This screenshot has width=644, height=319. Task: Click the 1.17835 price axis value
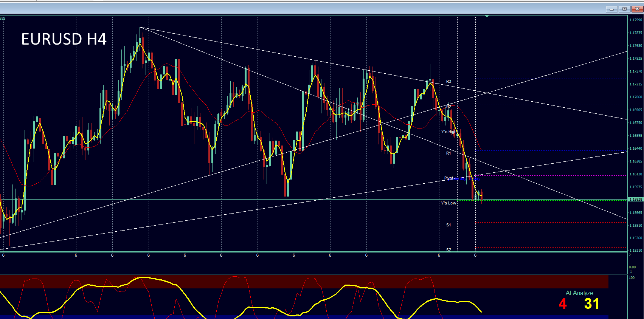[x=636, y=33]
